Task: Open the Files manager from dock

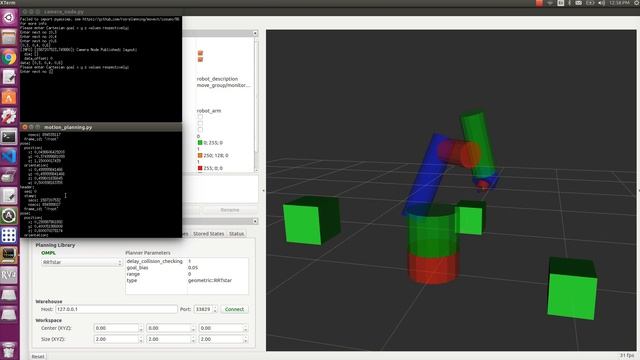Action: (9, 38)
